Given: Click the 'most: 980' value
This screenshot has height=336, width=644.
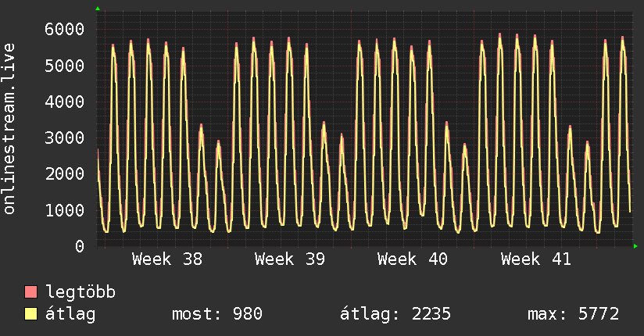Looking at the screenshot, I should point(216,314).
